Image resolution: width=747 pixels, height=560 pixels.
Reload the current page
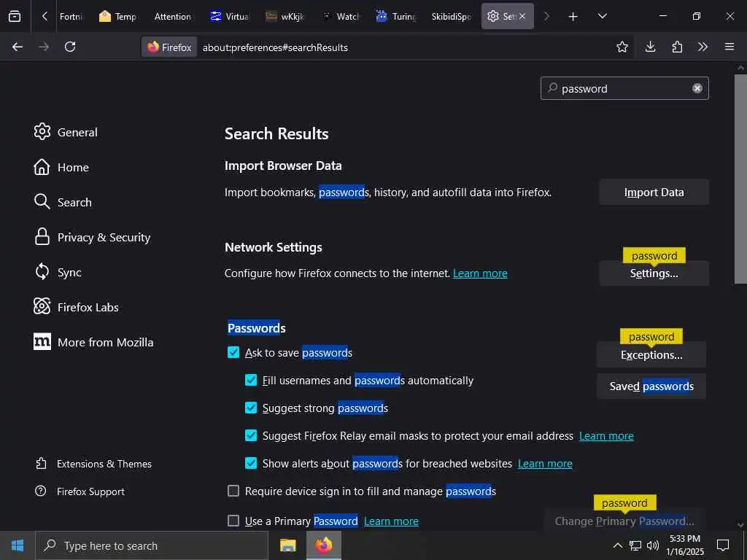70,47
